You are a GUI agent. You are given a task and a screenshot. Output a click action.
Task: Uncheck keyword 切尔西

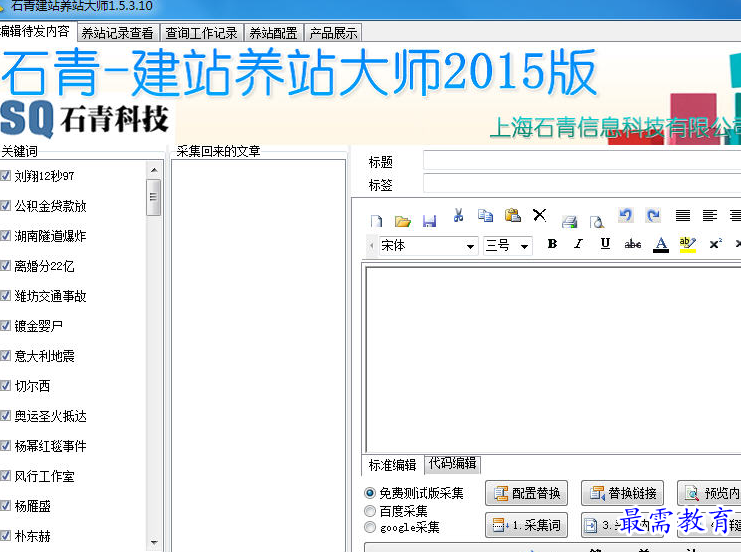[x=5, y=386]
